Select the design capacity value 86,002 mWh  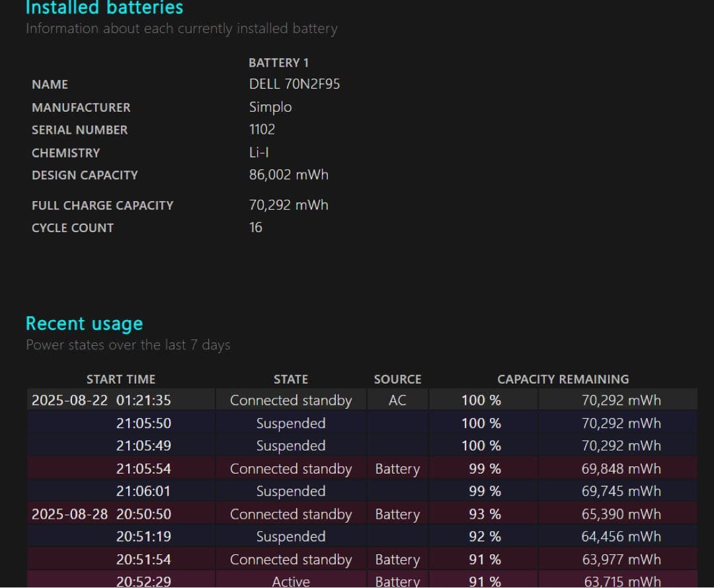click(288, 175)
